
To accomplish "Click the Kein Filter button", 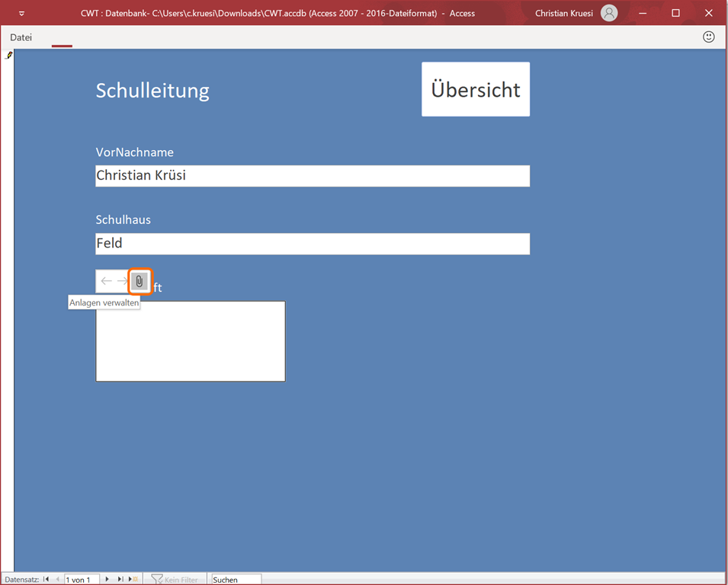I will (x=175, y=580).
